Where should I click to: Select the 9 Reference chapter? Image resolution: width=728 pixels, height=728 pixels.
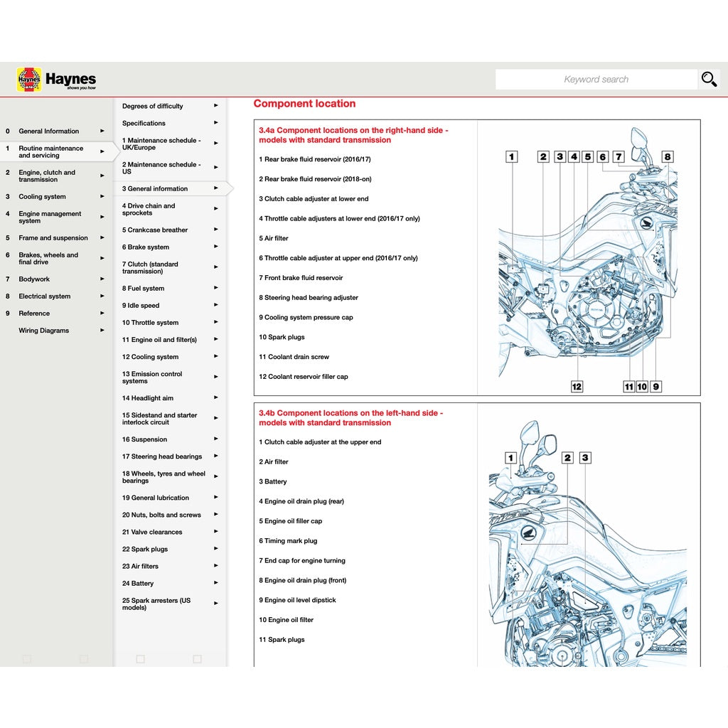coord(34,313)
